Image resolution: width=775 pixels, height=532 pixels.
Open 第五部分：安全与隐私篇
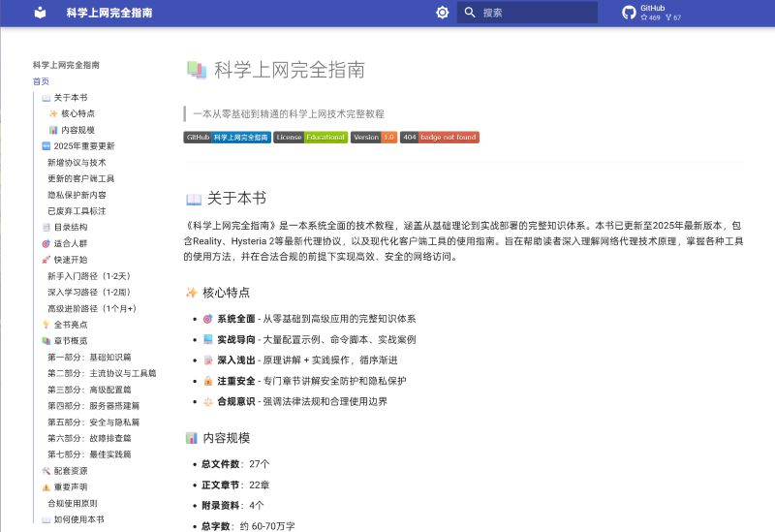click(93, 422)
